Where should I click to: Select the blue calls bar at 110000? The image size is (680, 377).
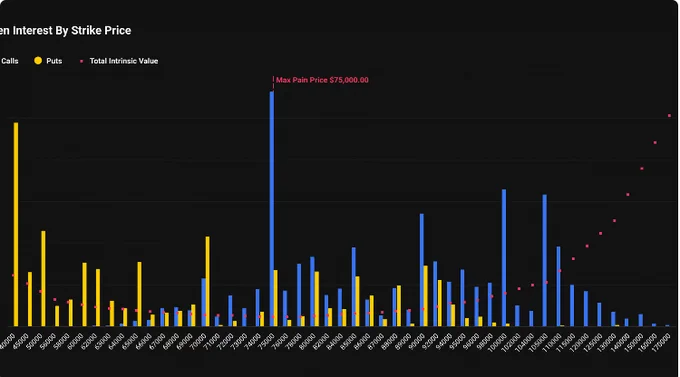pyautogui.click(x=558, y=286)
